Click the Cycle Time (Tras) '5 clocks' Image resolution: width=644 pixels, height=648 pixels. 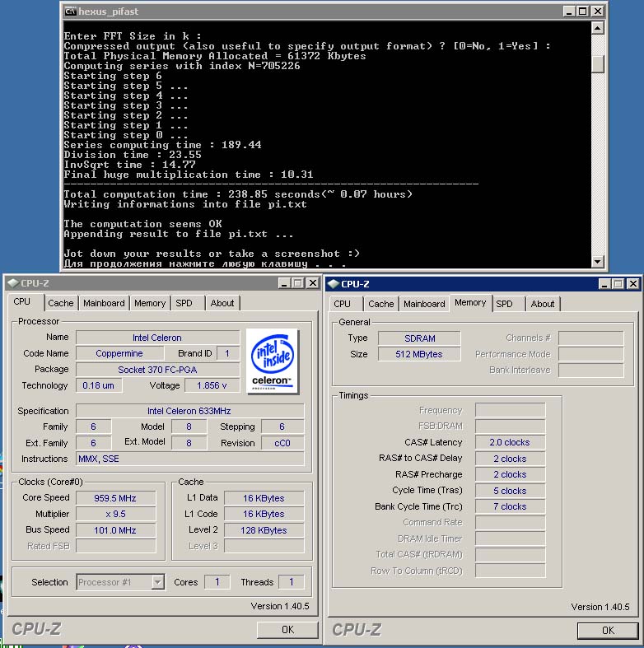[x=510, y=491]
